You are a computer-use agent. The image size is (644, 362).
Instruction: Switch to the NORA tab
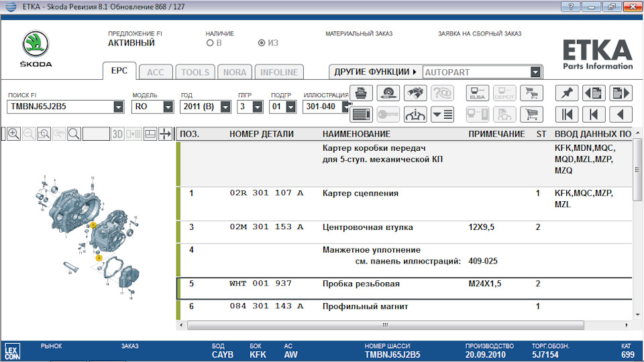coord(235,72)
